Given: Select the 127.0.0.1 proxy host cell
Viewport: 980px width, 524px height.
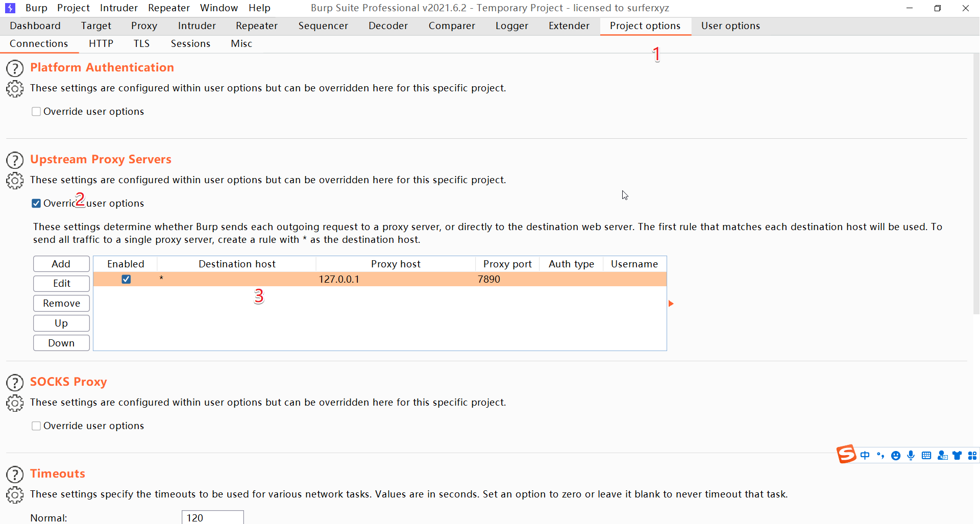Looking at the screenshot, I should [396, 279].
